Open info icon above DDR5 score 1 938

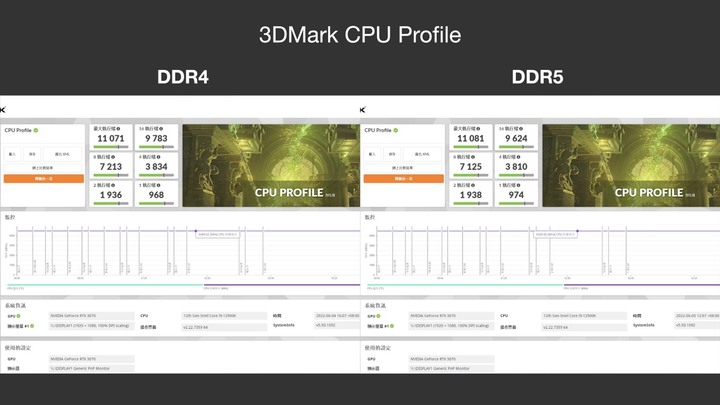pos(473,185)
